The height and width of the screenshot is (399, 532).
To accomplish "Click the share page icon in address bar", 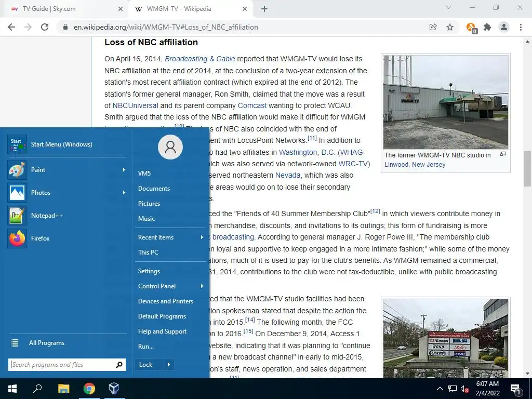I will (x=433, y=27).
